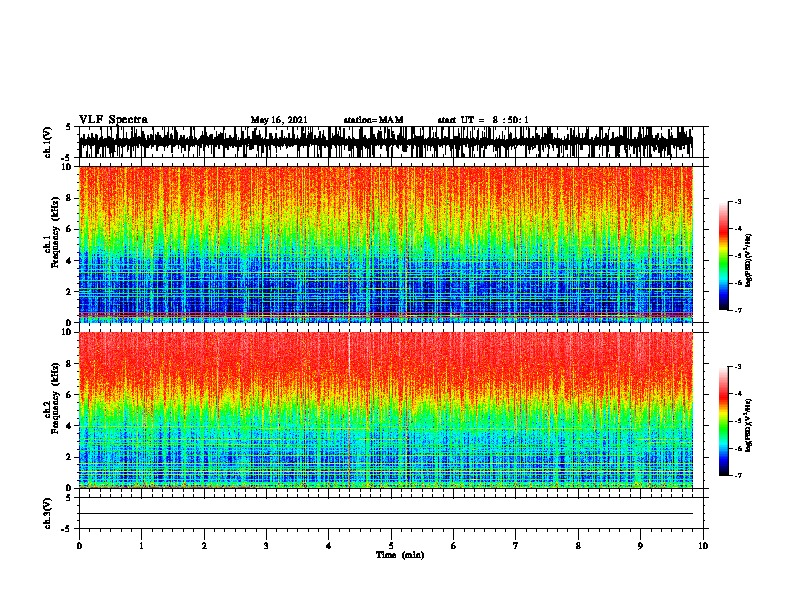Click the ch.1 color bar log(PSD) unit label

pyautogui.click(x=749, y=260)
